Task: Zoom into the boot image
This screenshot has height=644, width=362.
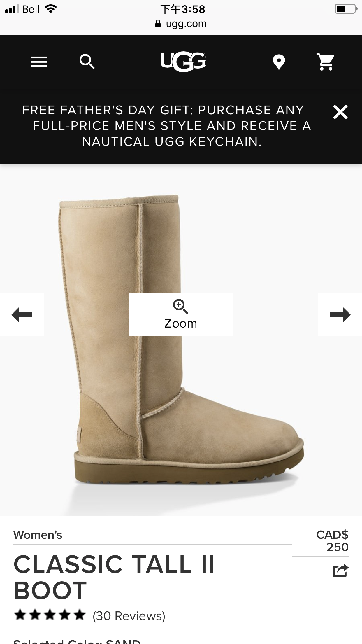Action: [x=181, y=314]
